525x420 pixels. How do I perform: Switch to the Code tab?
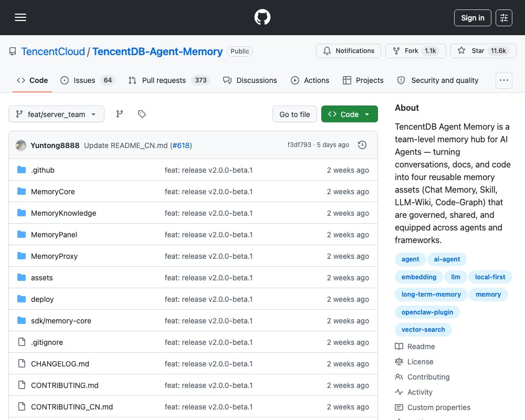33,80
